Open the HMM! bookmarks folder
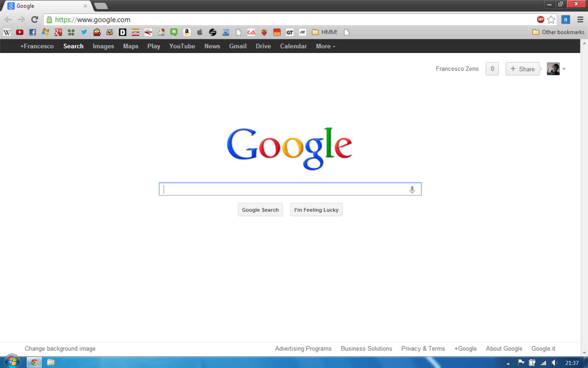This screenshot has height=368, width=588. [x=325, y=32]
